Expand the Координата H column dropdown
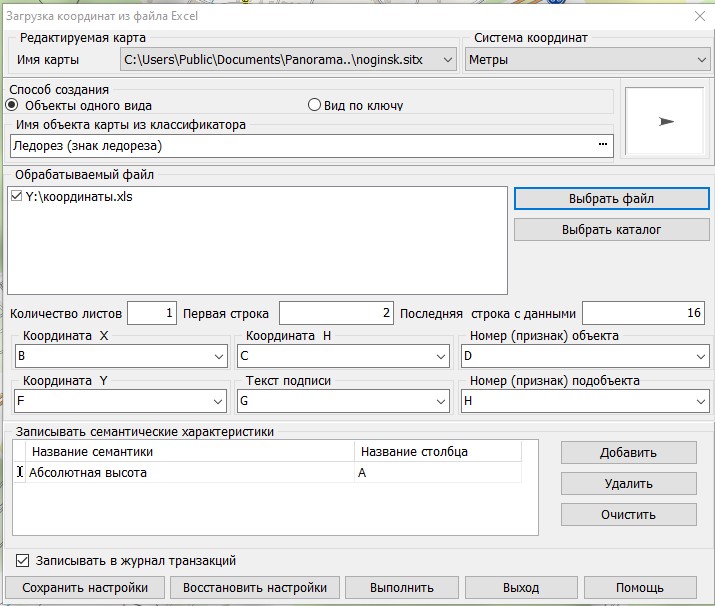715x606 pixels. 344,357
